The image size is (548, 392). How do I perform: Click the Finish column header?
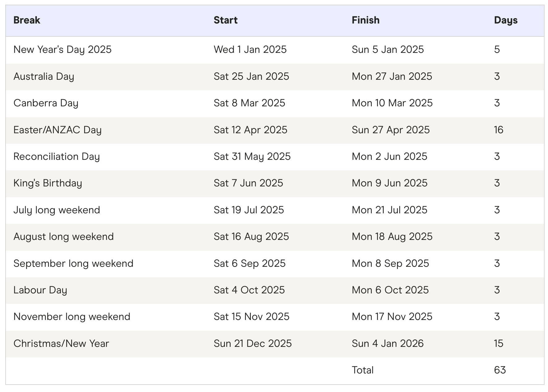click(366, 20)
